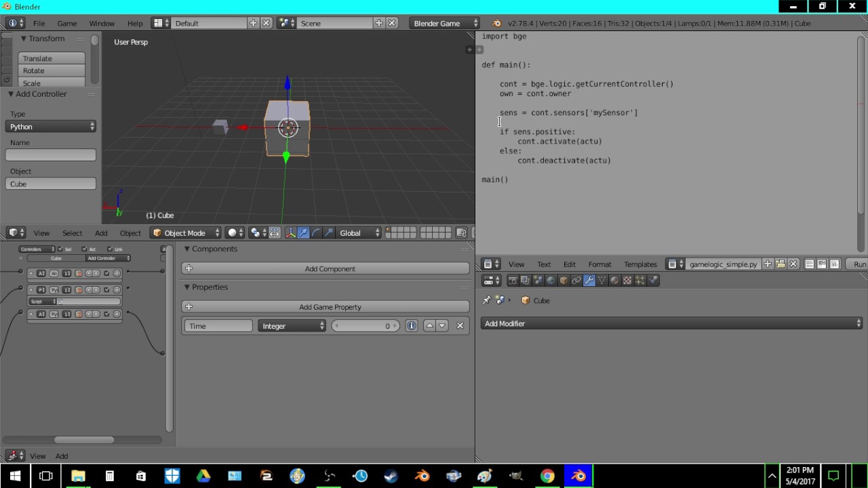Viewport: 868px width, 488px height.
Task: Click the Add Game Property button
Action: pos(325,307)
